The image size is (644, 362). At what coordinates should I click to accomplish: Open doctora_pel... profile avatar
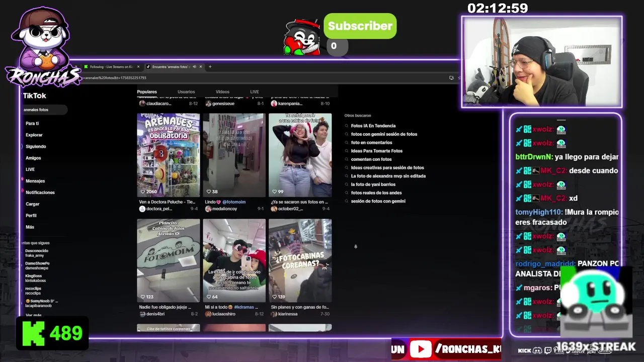pos(142,209)
